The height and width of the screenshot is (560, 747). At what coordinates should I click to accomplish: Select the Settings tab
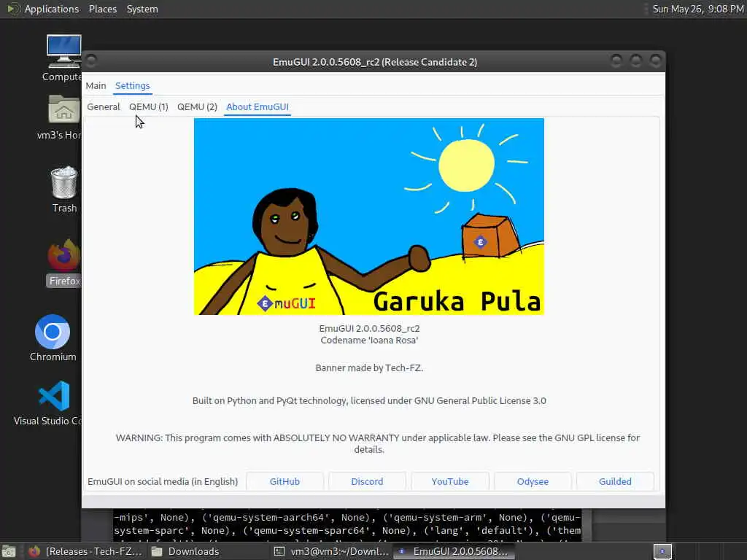[133, 86]
